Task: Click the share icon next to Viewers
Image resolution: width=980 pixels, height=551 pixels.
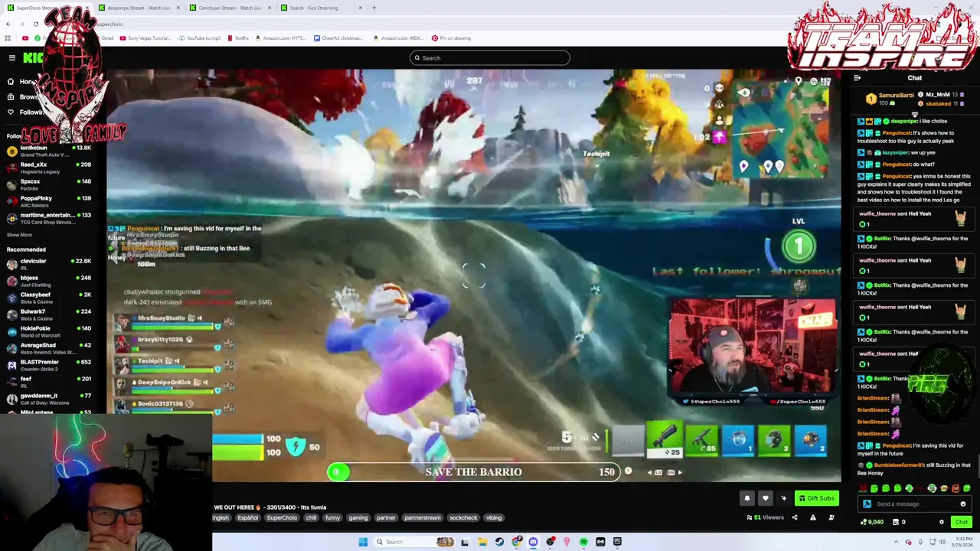Action: click(794, 517)
